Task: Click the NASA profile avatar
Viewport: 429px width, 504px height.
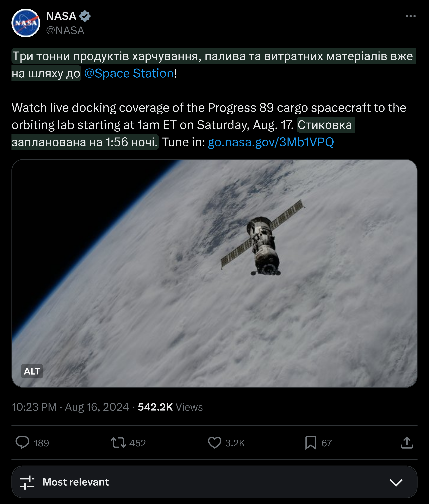Action: (26, 23)
